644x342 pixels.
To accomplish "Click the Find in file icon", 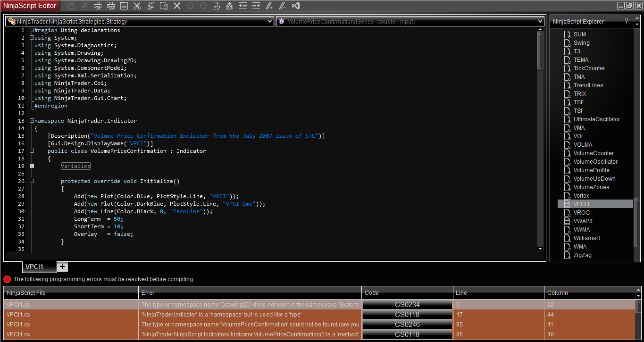I will (217, 6).
